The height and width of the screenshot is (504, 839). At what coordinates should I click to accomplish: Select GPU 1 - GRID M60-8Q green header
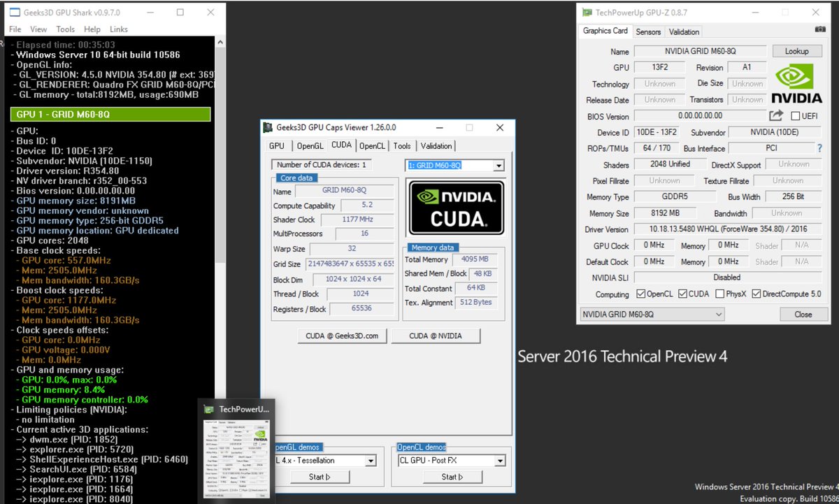[111, 115]
